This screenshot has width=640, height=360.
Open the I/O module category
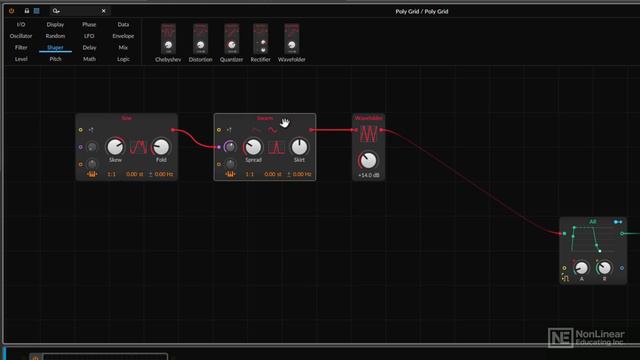(x=21, y=24)
